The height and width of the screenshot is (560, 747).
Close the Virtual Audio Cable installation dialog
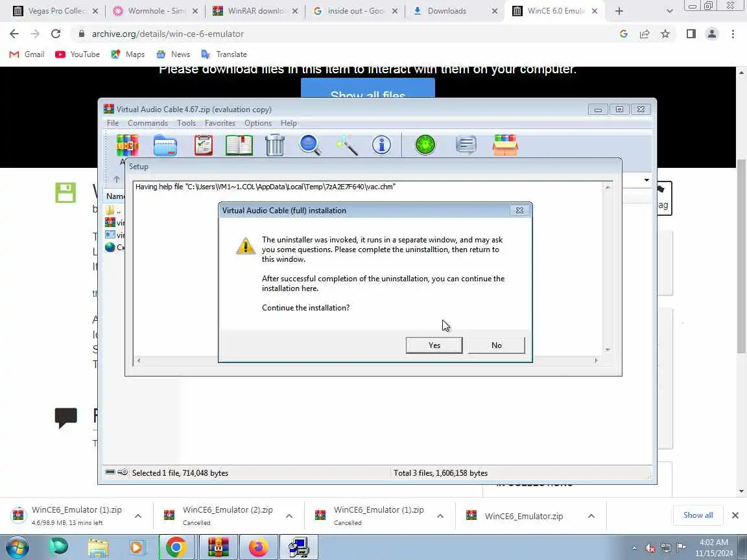[519, 211]
